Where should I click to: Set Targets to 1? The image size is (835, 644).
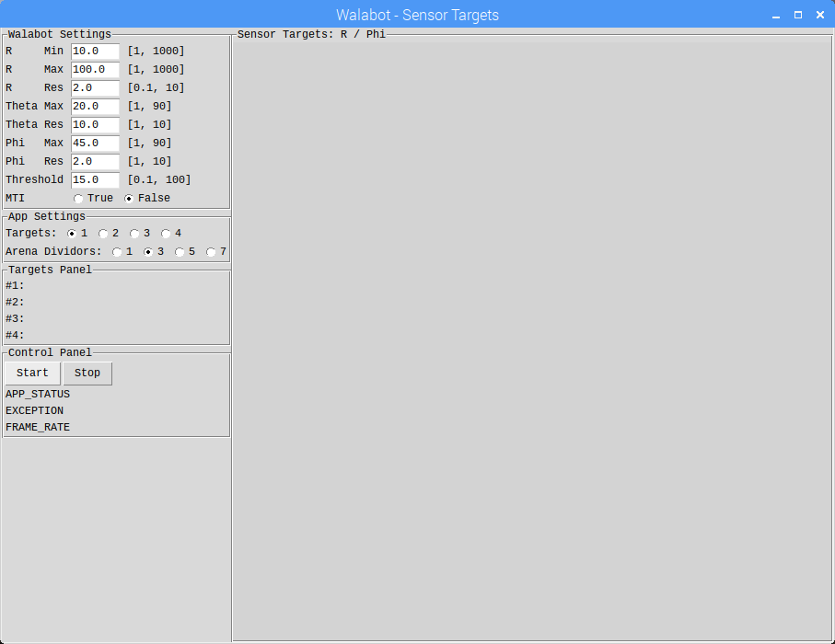click(72, 234)
